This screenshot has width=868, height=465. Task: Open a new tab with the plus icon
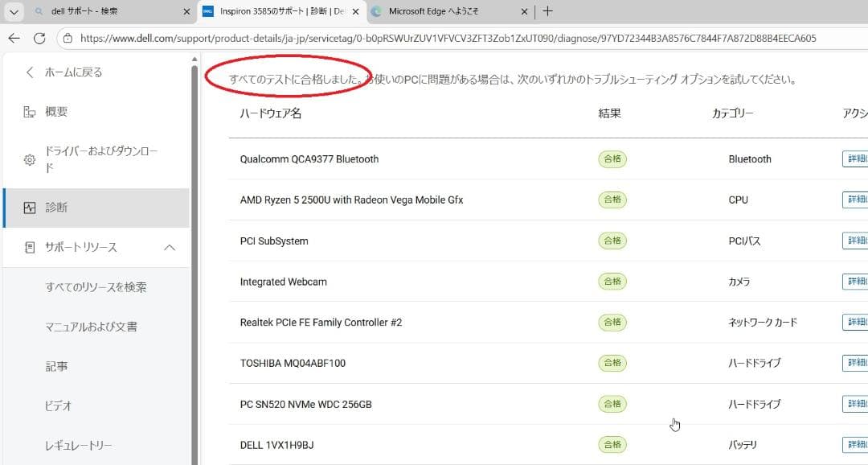548,11
